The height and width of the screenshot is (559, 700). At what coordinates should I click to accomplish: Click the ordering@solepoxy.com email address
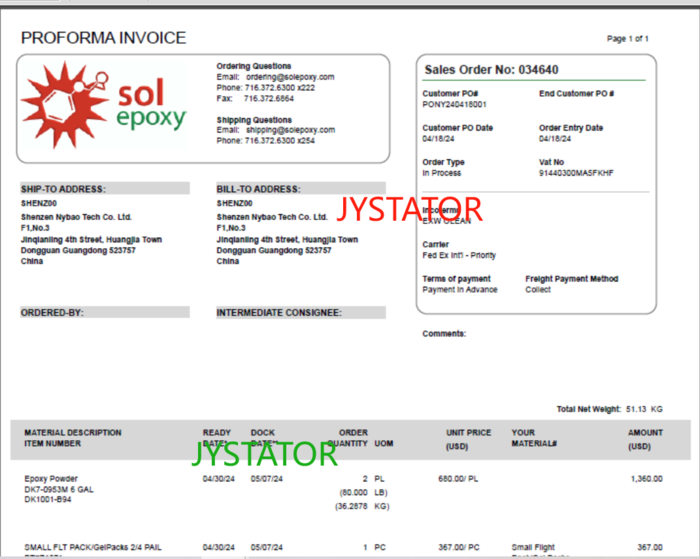290,77
